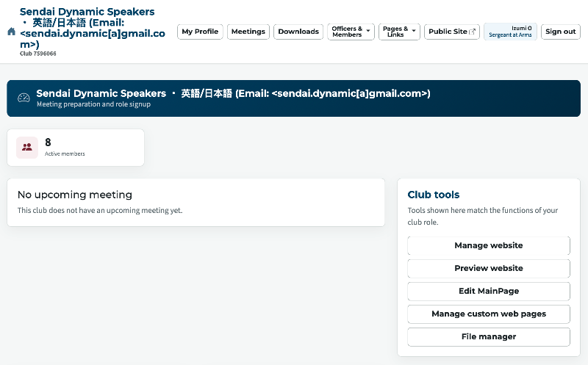The width and height of the screenshot is (588, 365).
Task: Click the dashboard gauge icon in the banner
Action: pyautogui.click(x=24, y=98)
